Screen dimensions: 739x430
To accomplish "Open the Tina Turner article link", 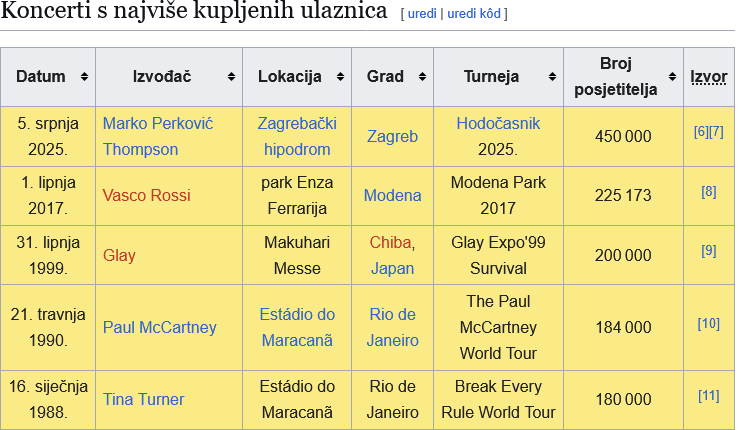I will (143, 399).
